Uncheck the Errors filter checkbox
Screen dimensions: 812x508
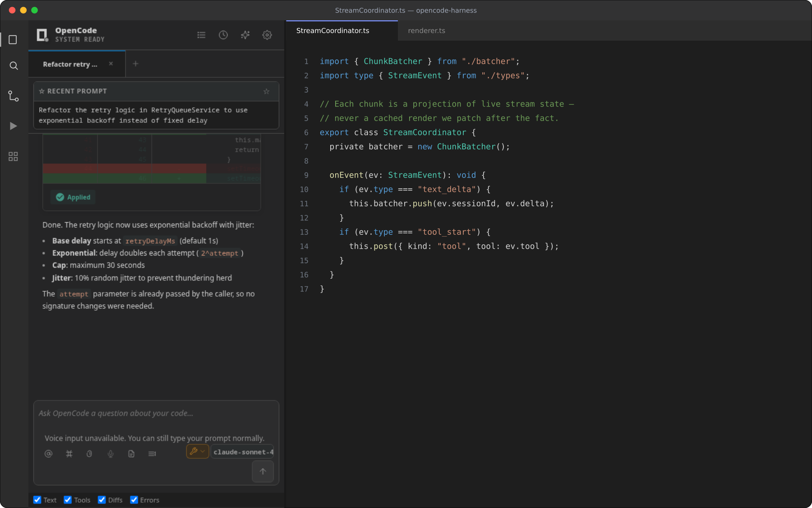[134, 499]
